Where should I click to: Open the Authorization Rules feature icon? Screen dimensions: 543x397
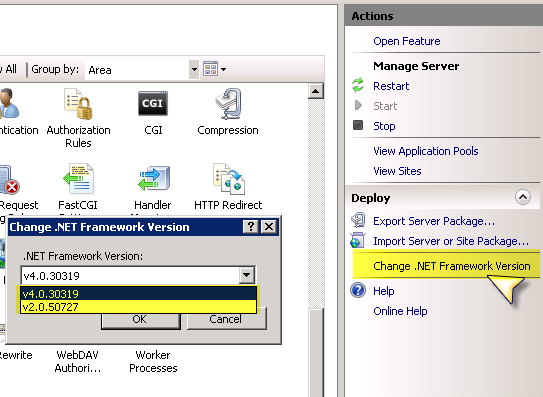tap(78, 104)
